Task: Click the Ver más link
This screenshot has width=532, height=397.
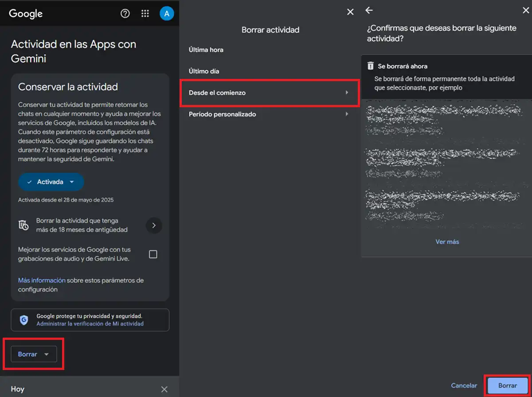Action: [x=447, y=241]
